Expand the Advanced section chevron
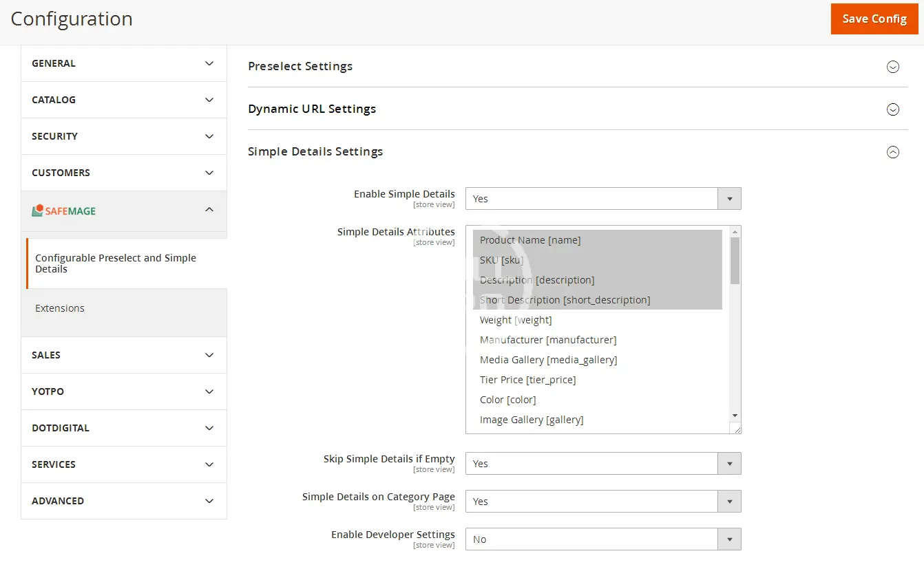Viewport: 924px width, 569px height. 209,501
